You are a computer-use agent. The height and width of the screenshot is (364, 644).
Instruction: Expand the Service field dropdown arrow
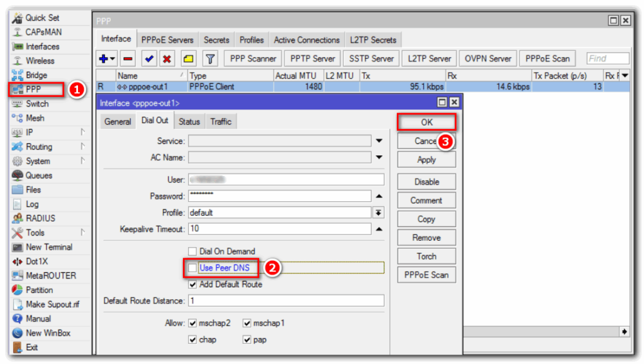[379, 141]
